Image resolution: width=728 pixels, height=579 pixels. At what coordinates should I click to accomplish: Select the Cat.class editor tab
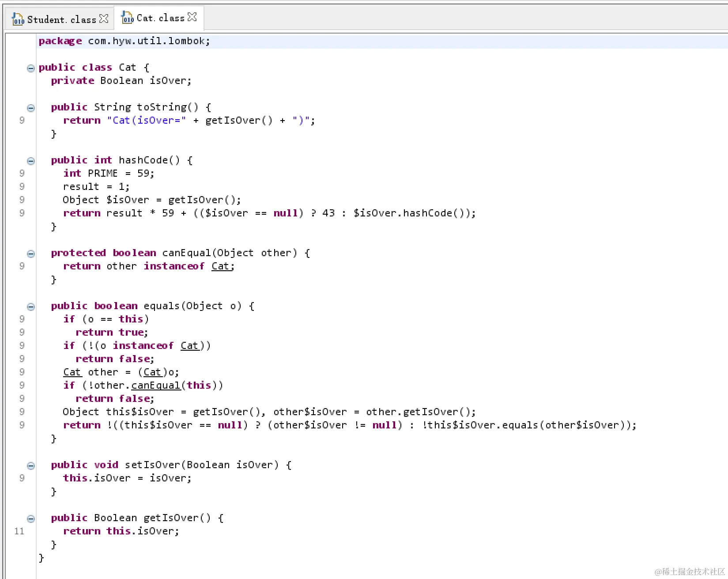coord(160,18)
